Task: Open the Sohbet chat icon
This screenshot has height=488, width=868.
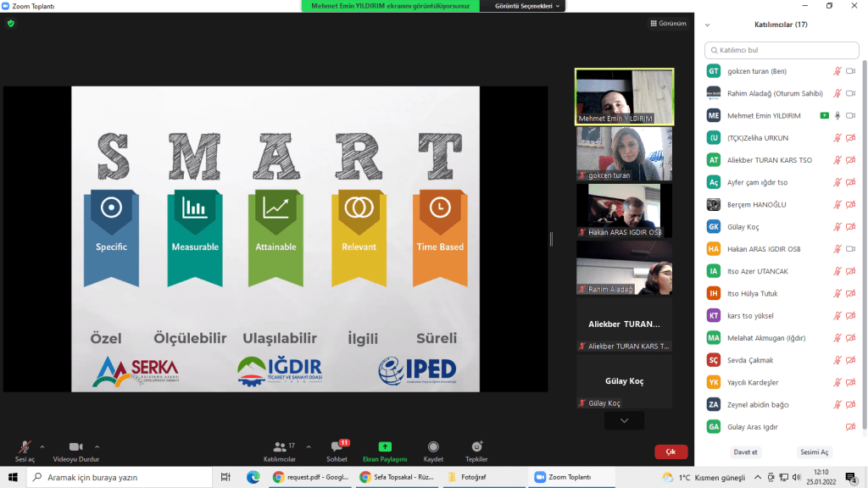Action: pos(337,447)
